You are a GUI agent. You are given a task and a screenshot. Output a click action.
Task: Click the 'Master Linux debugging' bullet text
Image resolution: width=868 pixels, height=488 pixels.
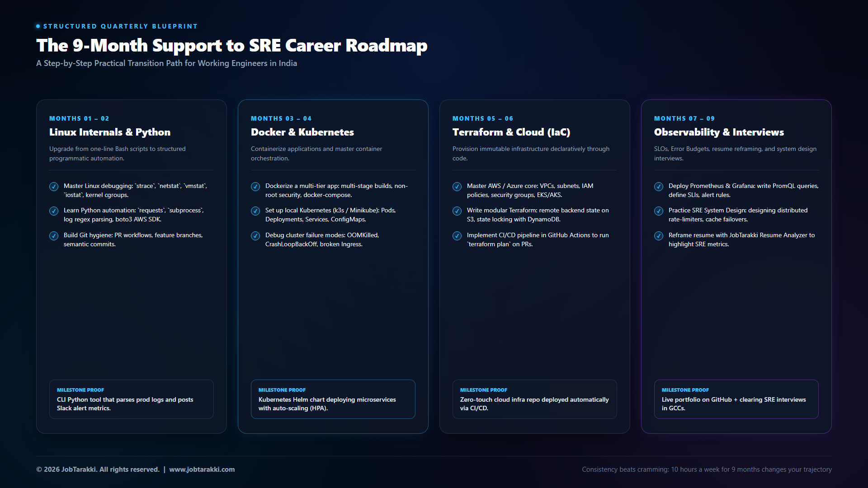135,190
